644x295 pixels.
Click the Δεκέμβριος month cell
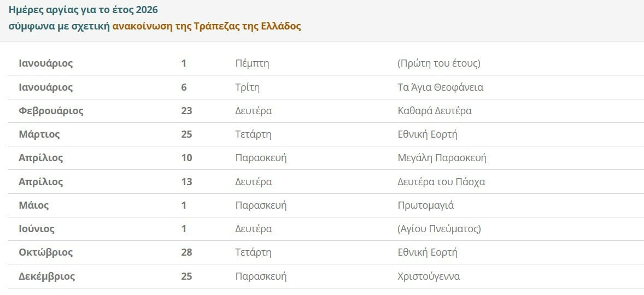pyautogui.click(x=47, y=276)
